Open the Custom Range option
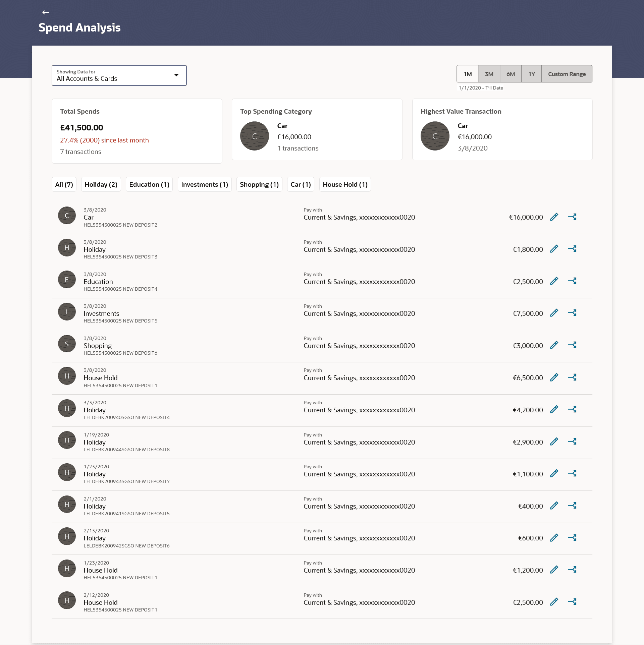644x645 pixels. point(567,74)
